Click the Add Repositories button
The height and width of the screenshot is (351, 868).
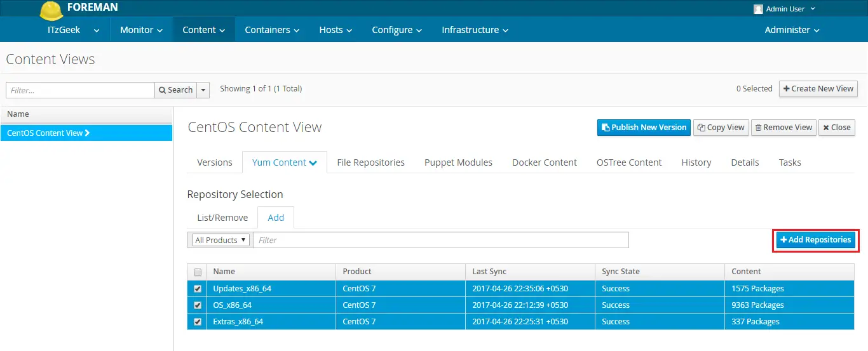[x=816, y=240]
